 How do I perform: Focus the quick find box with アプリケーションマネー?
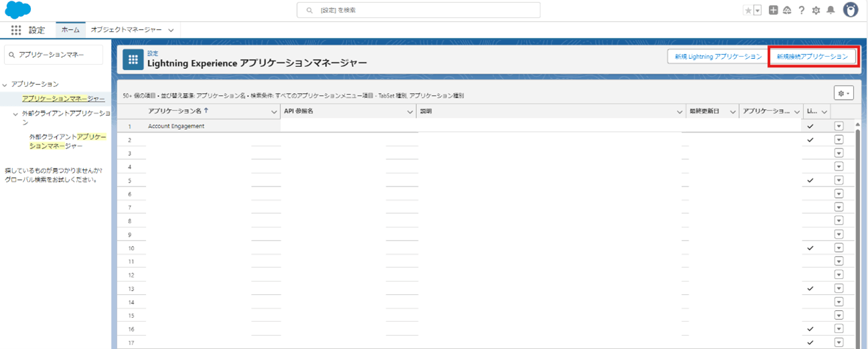pyautogui.click(x=54, y=55)
